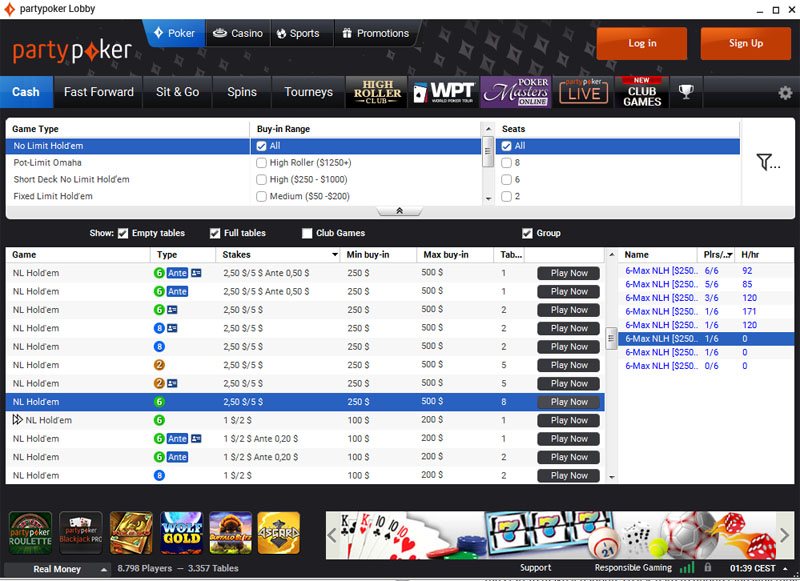This screenshot has height=581, width=800.
Task: Open the Sit & Go tab
Action: [178, 92]
